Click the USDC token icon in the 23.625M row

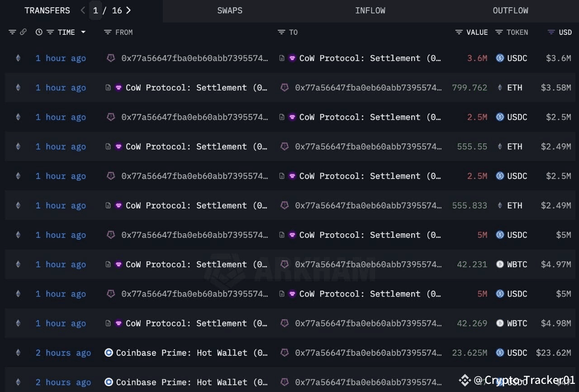tap(500, 352)
